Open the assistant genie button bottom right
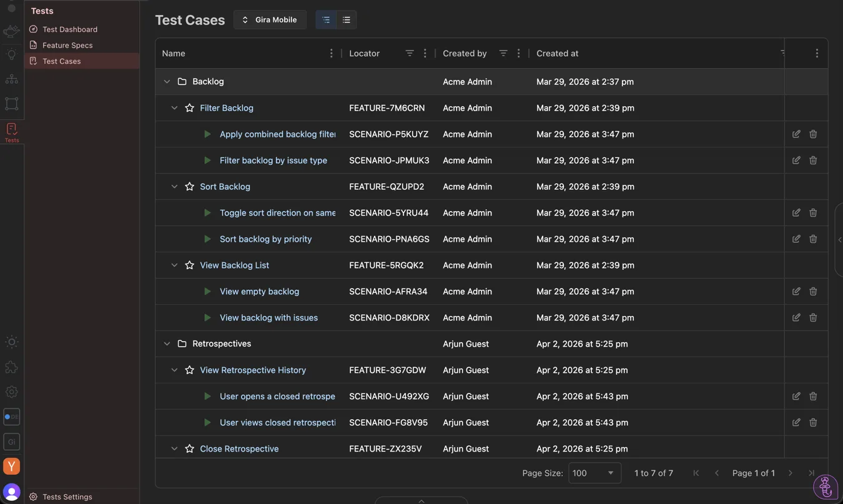The height and width of the screenshot is (504, 843). (x=826, y=487)
